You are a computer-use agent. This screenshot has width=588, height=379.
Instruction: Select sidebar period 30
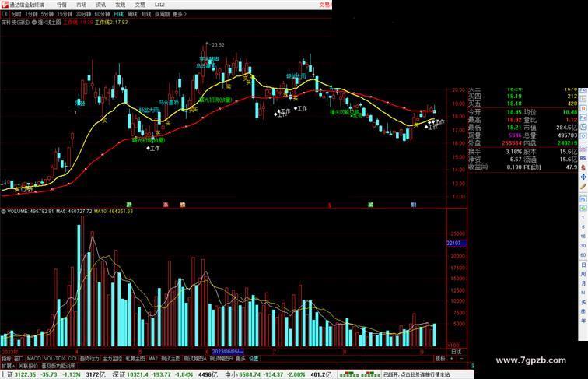[x=583, y=246]
